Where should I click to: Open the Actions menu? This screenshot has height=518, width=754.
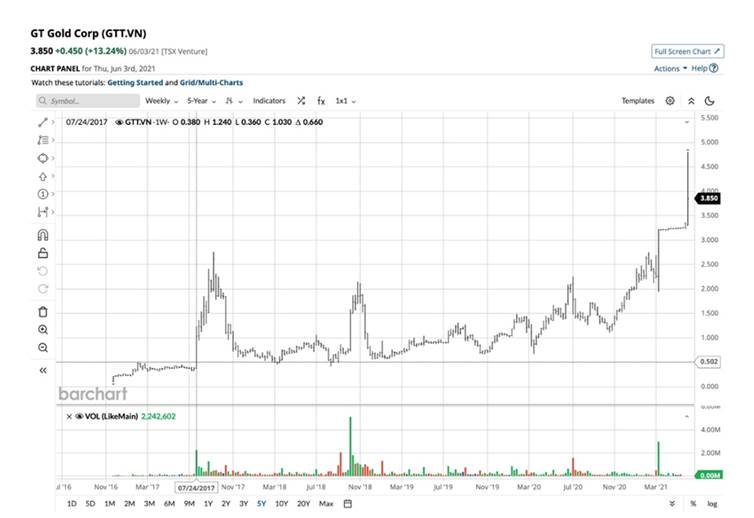coord(670,68)
